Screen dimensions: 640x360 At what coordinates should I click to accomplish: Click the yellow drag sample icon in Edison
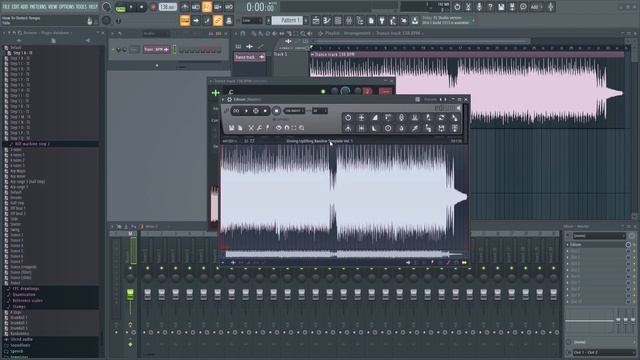(x=464, y=263)
